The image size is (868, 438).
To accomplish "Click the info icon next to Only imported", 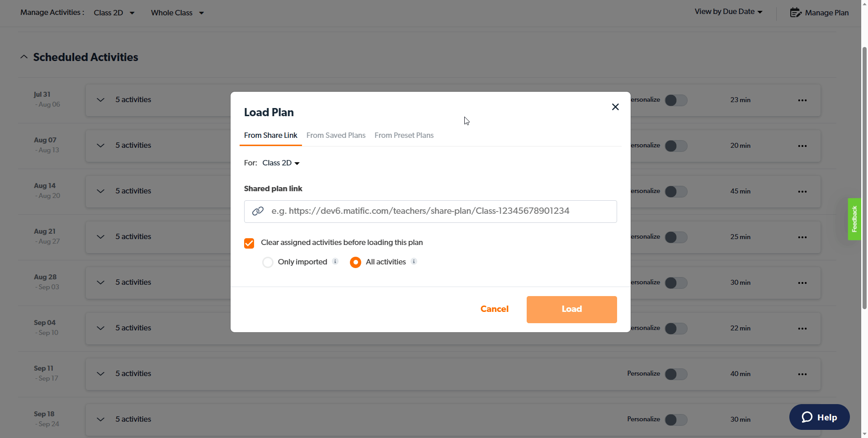I will (335, 262).
